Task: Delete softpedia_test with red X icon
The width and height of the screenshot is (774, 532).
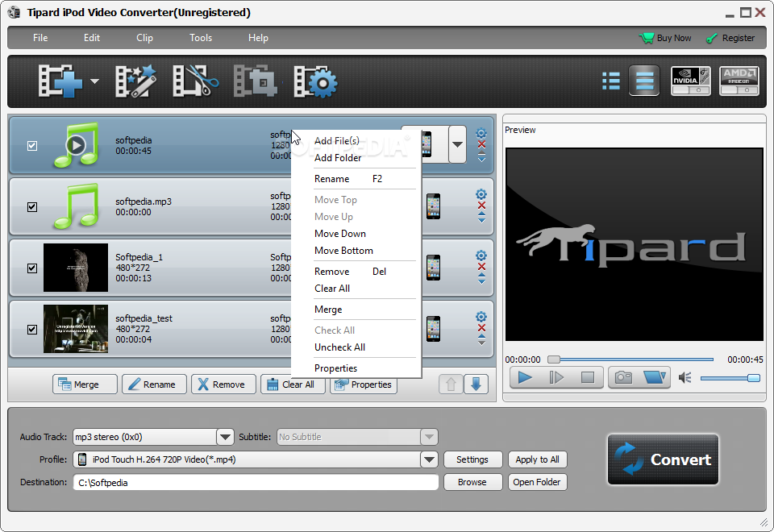Action: (x=481, y=328)
